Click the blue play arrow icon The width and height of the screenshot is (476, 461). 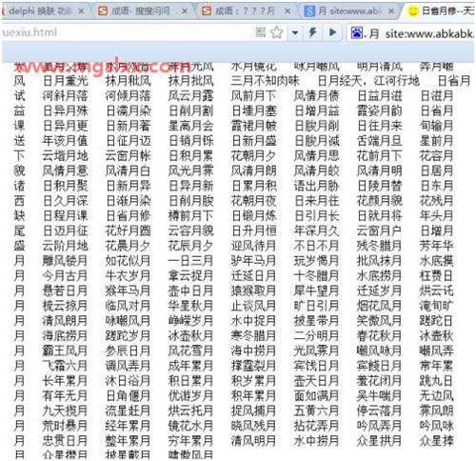[332, 32]
